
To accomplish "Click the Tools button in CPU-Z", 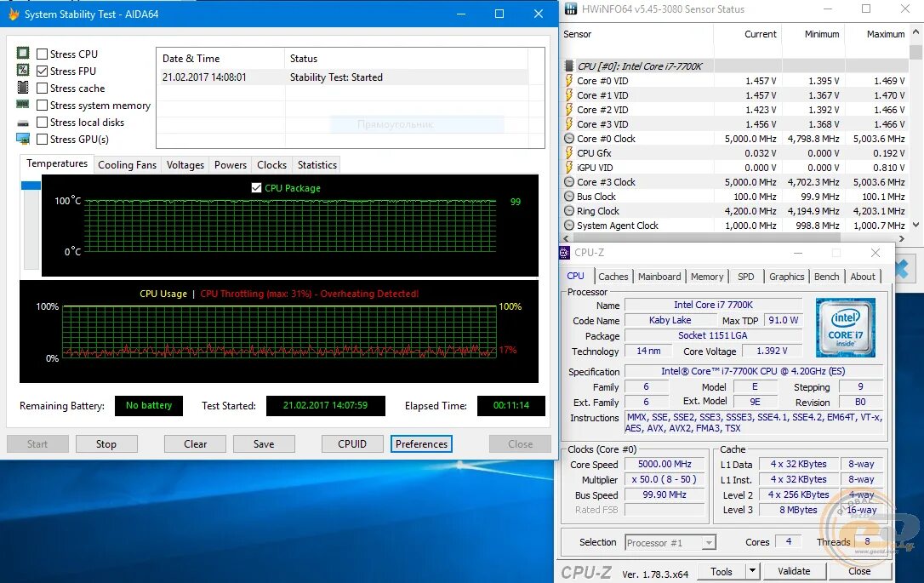I will (x=722, y=571).
